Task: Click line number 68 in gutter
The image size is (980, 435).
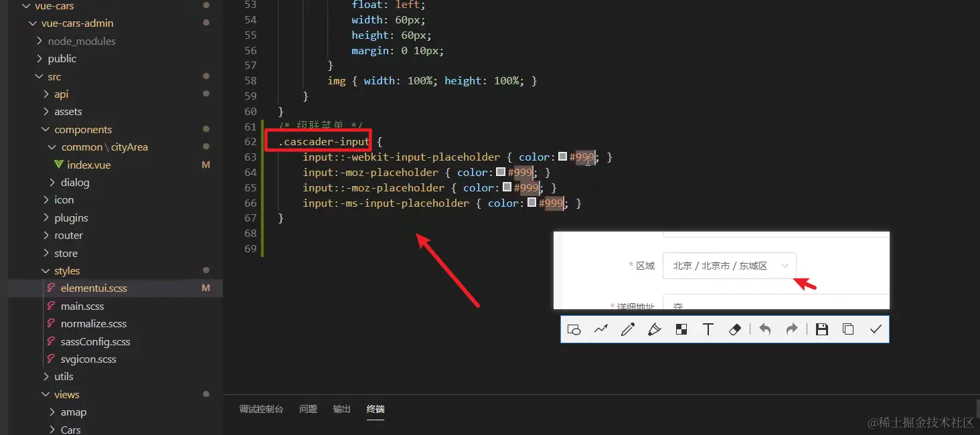Action: 250,234
